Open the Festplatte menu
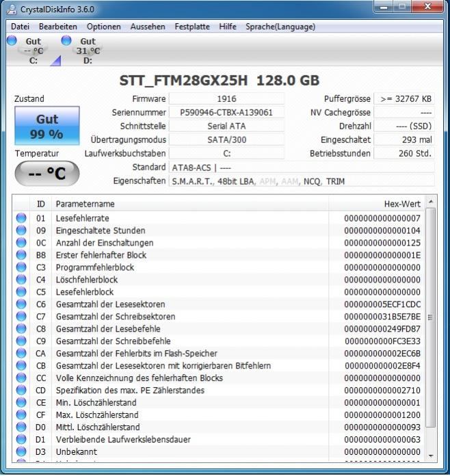This screenshot has height=476, width=450. pyautogui.click(x=192, y=27)
